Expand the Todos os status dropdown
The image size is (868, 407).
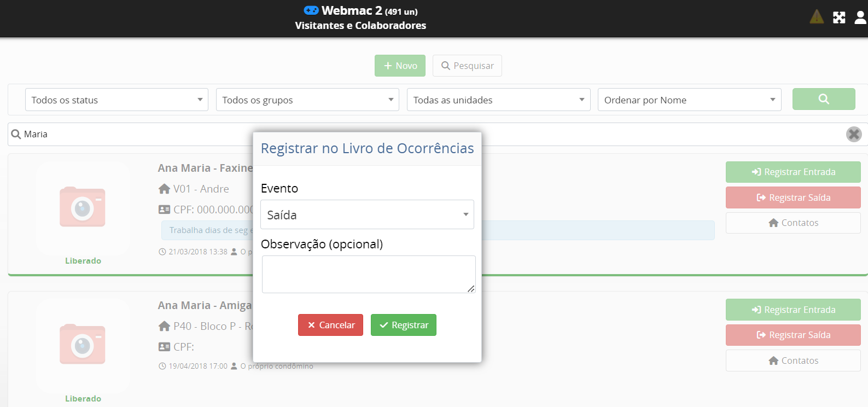pyautogui.click(x=116, y=100)
